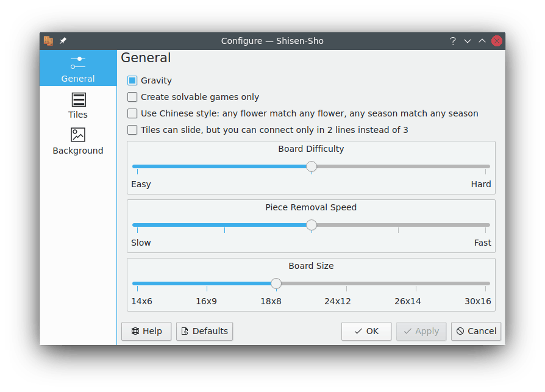
Task: Switch to the Tiles configuration page
Action: click(78, 105)
